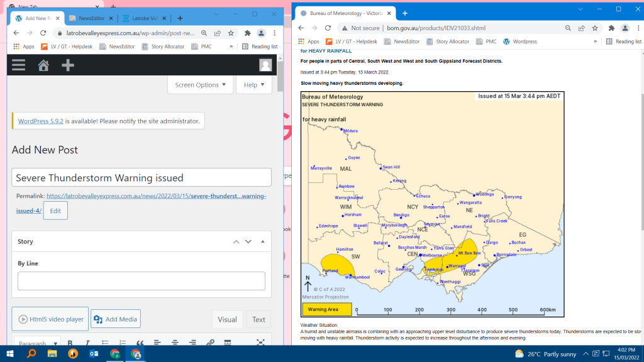Viewport: 644px width, 362px height.
Task: Click the Windows Start button
Action: 10,354
